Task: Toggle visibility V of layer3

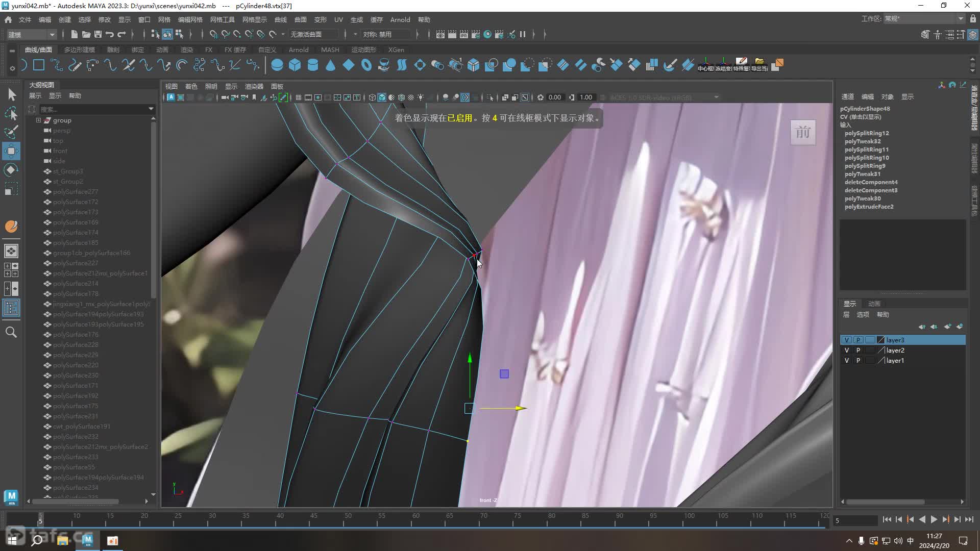Action: (847, 340)
